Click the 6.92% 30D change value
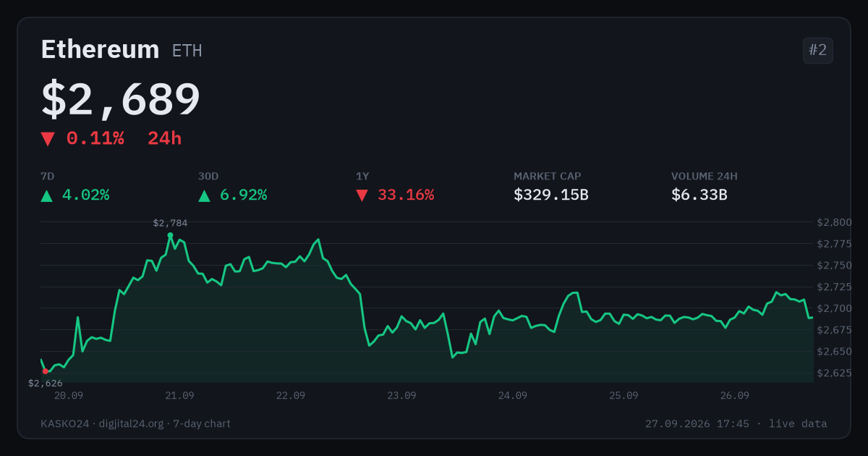Screen dimensions: 868x456 click(243, 195)
